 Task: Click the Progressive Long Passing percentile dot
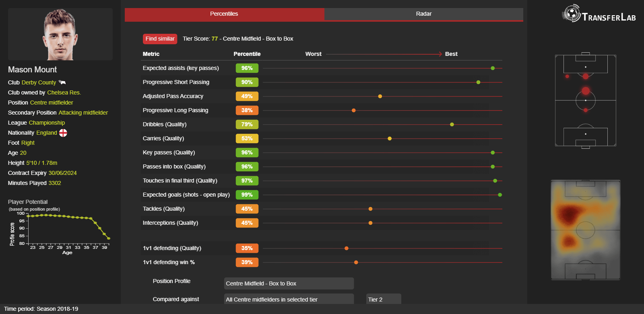[354, 111]
